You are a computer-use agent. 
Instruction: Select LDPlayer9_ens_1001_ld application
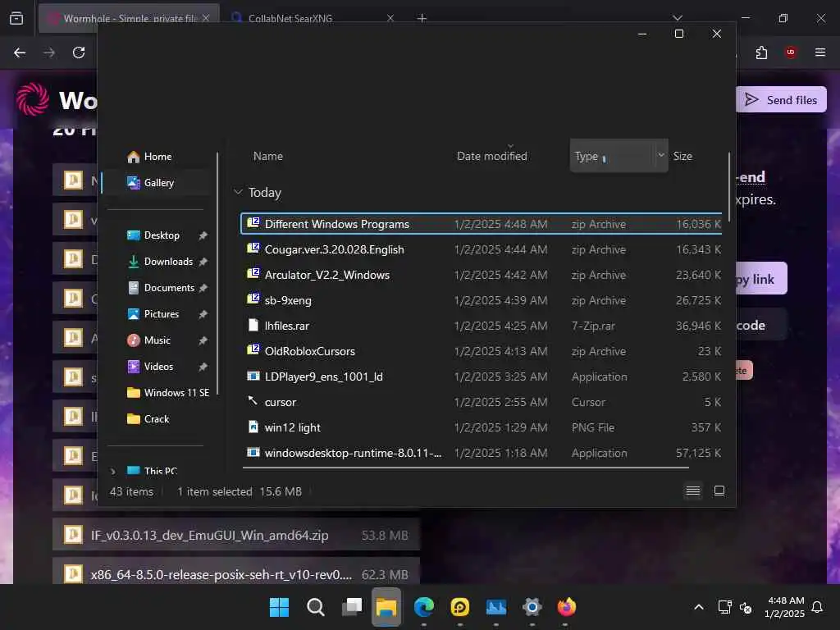pos(482,377)
